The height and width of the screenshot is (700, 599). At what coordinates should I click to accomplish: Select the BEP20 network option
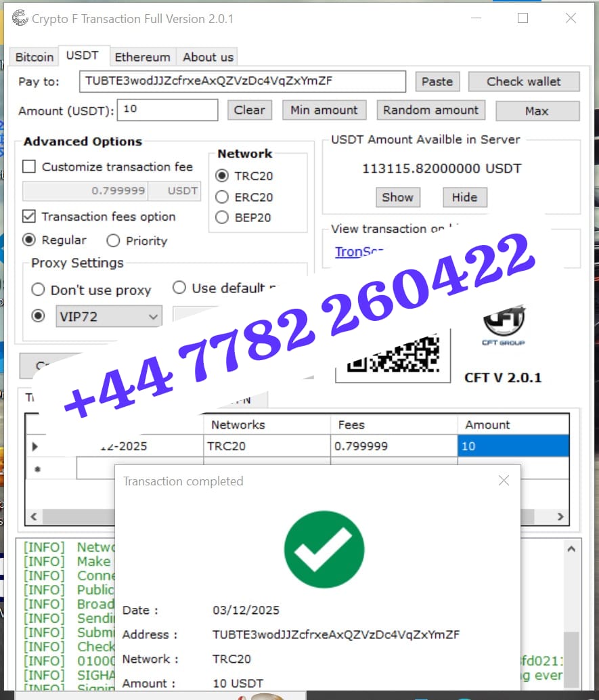click(x=222, y=218)
